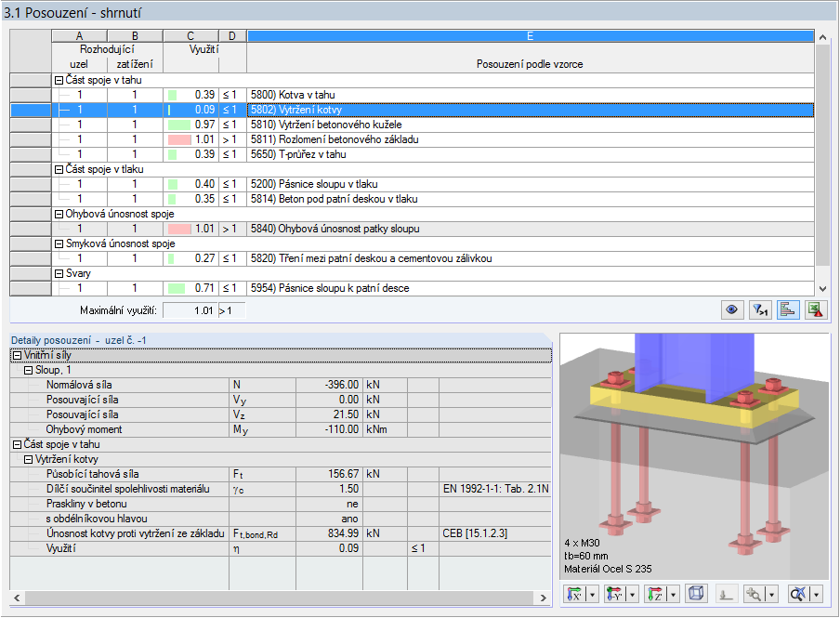The image size is (840, 618).
Task: Select row '5840) Ohybová únosnost patky sloupu'
Action: (x=433, y=229)
